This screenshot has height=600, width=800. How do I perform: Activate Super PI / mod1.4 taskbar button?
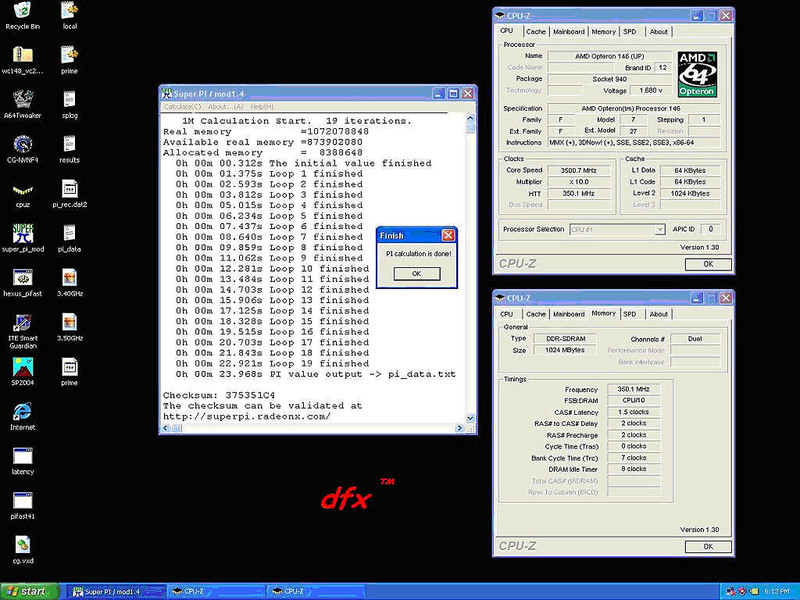point(116,592)
